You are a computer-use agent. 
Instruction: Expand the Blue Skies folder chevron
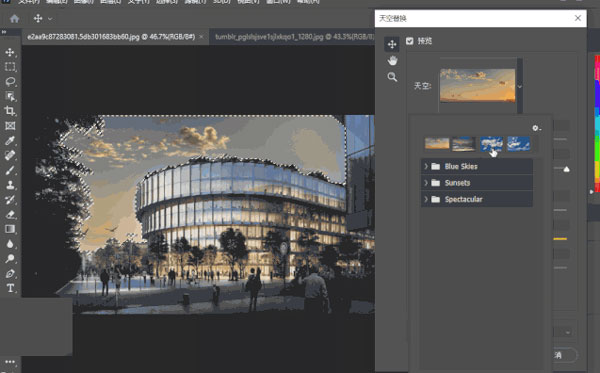pyautogui.click(x=426, y=166)
